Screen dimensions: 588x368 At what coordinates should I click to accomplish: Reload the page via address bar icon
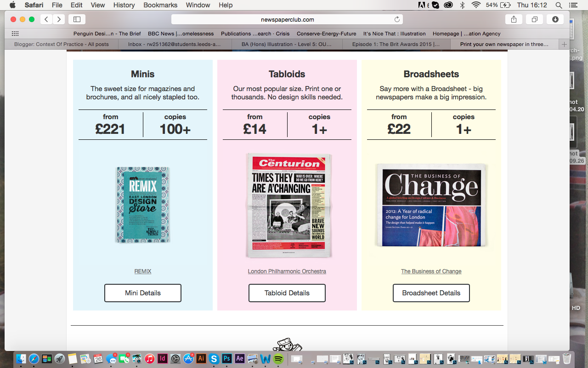[397, 19]
